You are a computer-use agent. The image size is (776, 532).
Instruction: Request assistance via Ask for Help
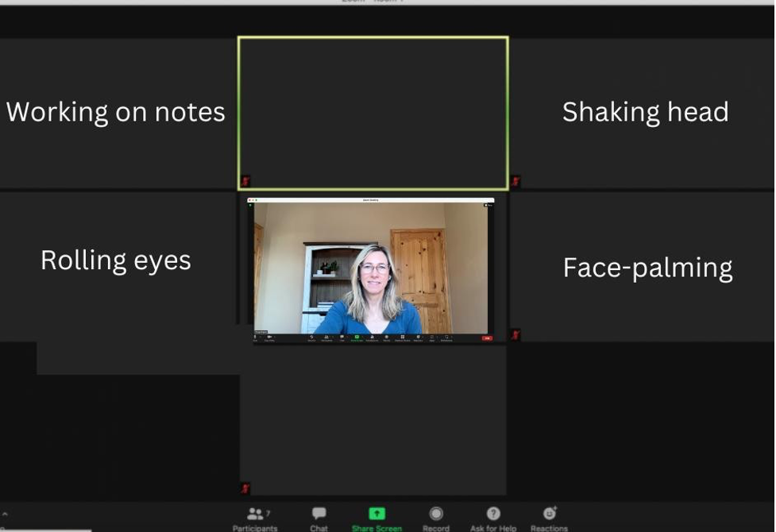pos(493,519)
